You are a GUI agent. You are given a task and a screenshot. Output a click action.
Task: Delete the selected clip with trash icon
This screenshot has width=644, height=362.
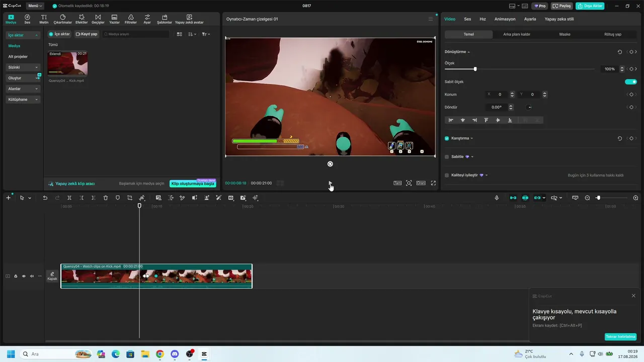pyautogui.click(x=106, y=198)
